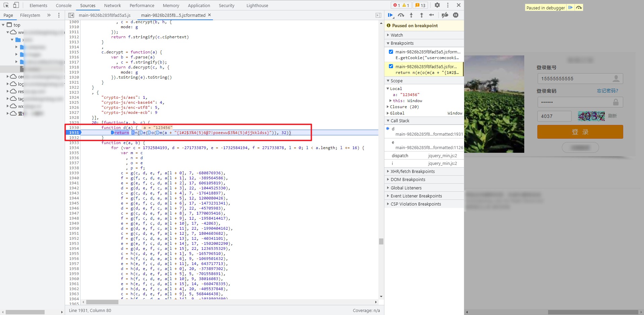This screenshot has height=315, width=644.
Task: Uncheck the getCookie breakpoint checkbox
Action: [x=391, y=52]
